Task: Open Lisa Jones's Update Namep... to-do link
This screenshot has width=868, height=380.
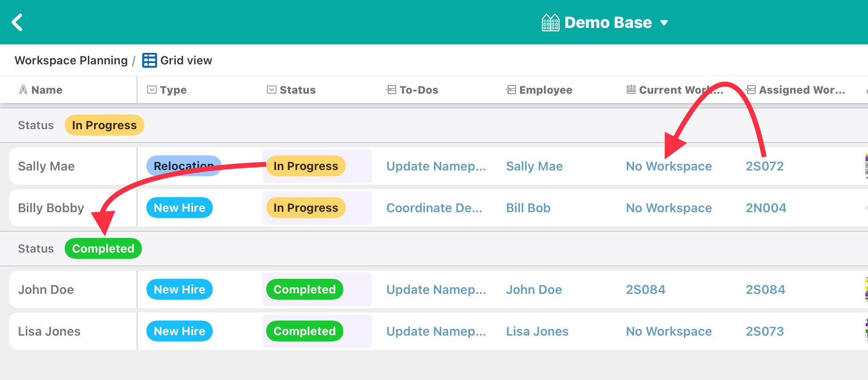Action: [x=436, y=331]
